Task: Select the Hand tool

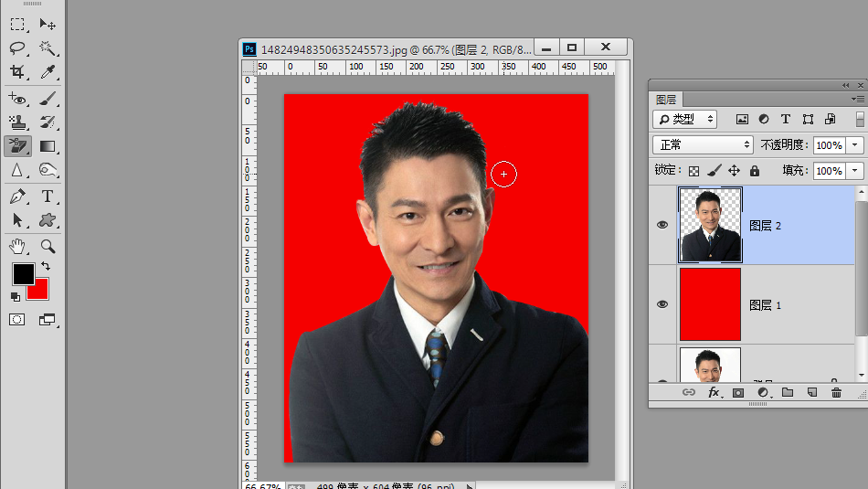Action: [x=17, y=246]
